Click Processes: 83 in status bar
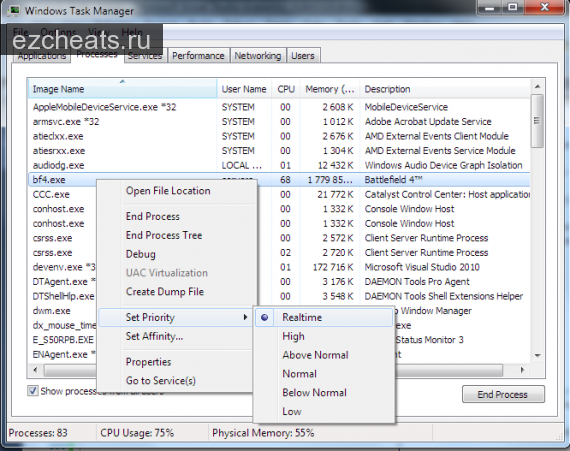 (x=38, y=433)
